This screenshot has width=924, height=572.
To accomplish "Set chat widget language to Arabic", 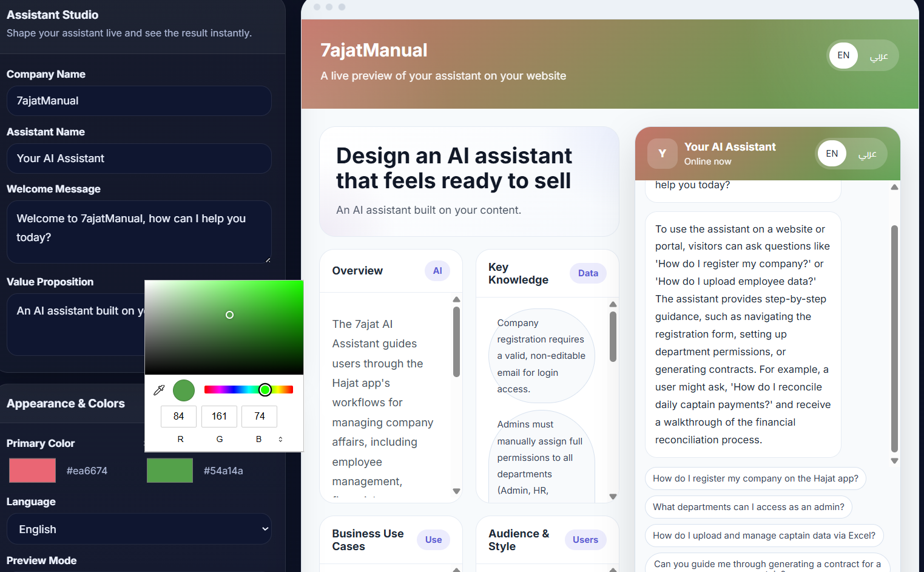I will (x=867, y=154).
